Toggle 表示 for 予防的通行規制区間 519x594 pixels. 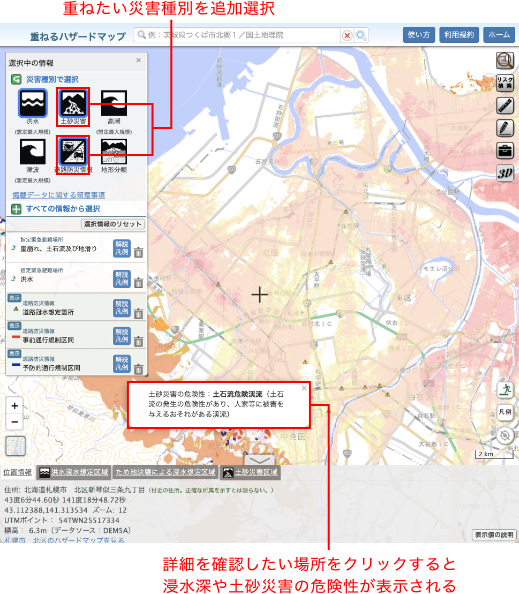pos(14,353)
